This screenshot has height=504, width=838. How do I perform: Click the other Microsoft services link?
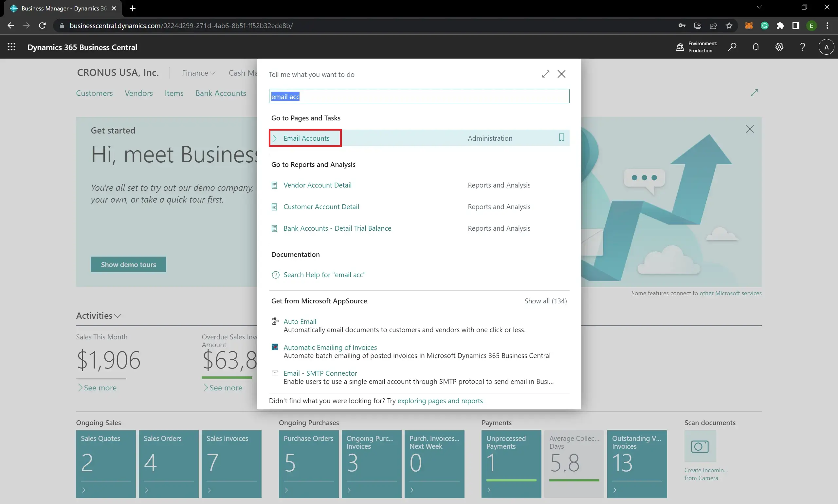(x=730, y=293)
